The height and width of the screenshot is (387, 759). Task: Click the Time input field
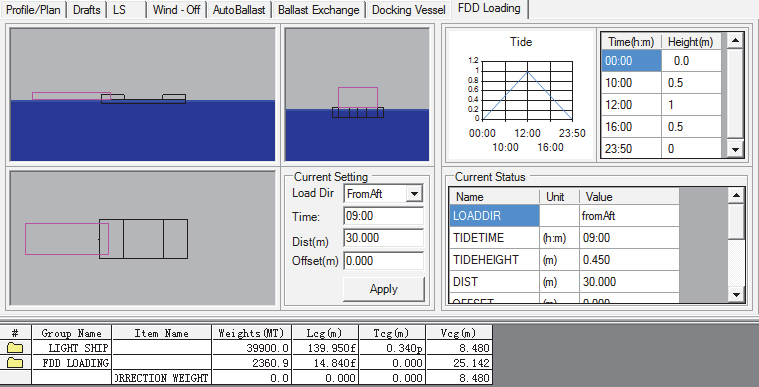click(x=383, y=216)
